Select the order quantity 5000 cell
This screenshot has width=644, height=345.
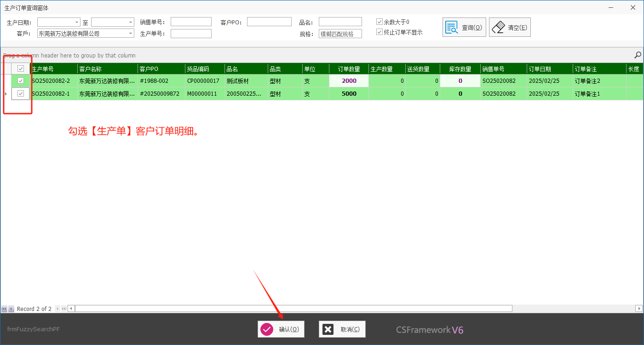point(349,94)
